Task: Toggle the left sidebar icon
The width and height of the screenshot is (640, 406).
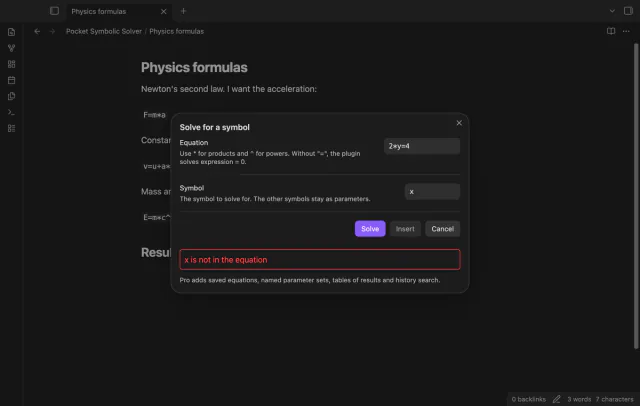Action: click(x=54, y=11)
